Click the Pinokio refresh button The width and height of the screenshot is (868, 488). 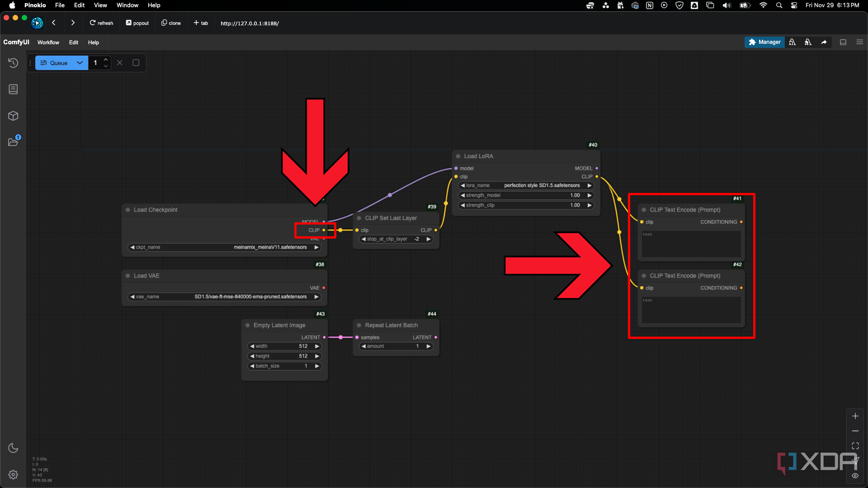click(x=101, y=23)
